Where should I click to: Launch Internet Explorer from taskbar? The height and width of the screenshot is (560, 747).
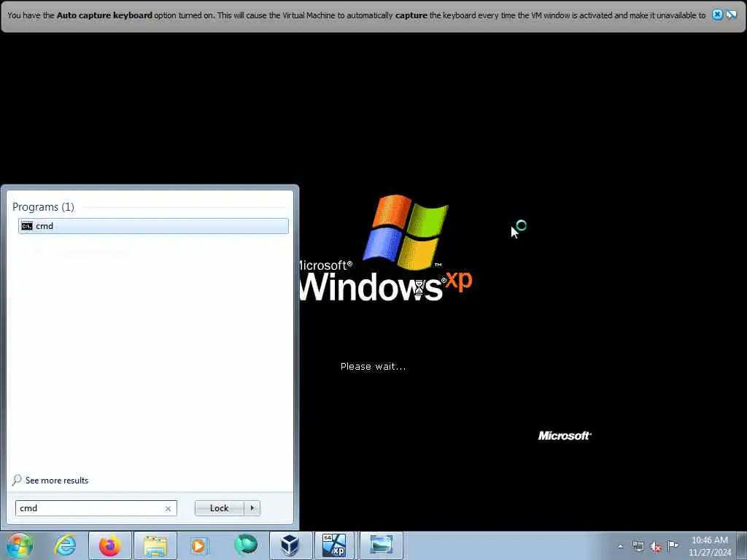click(x=65, y=545)
